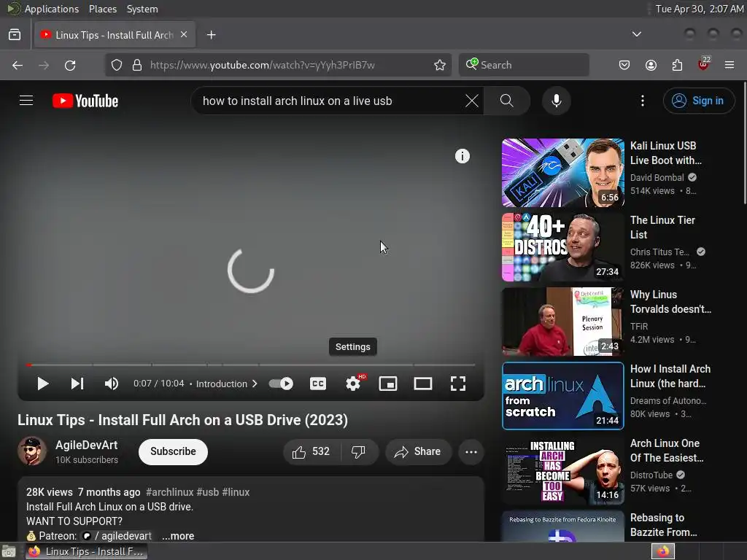747x560 pixels.
Task: Click the Firefox Search field
Action: [524, 65]
